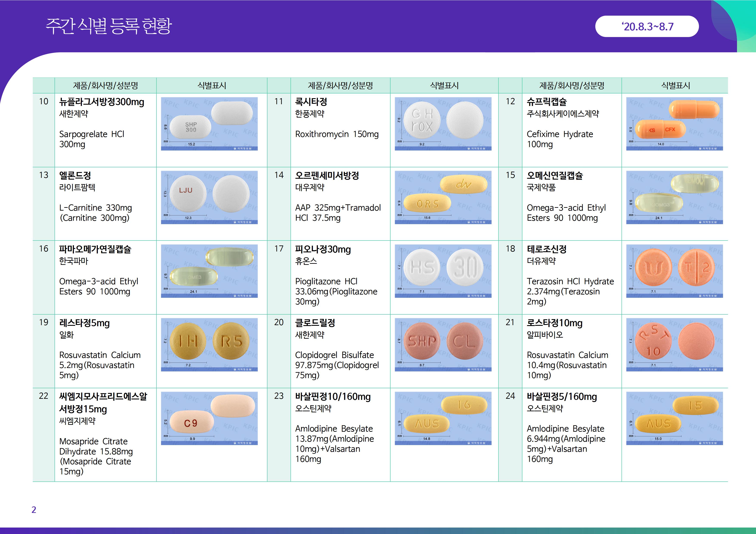Click the first 식별표시 column header
756x534 pixels.
pyautogui.click(x=211, y=85)
